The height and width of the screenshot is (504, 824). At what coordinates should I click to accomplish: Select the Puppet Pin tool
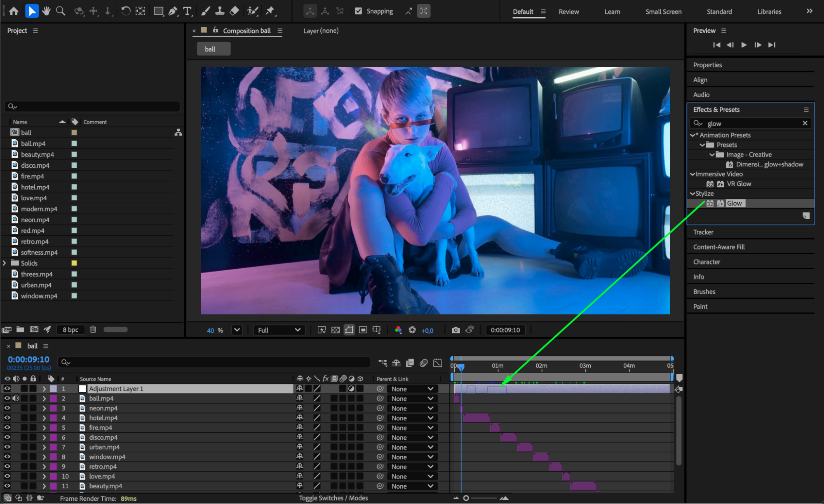[x=270, y=11]
